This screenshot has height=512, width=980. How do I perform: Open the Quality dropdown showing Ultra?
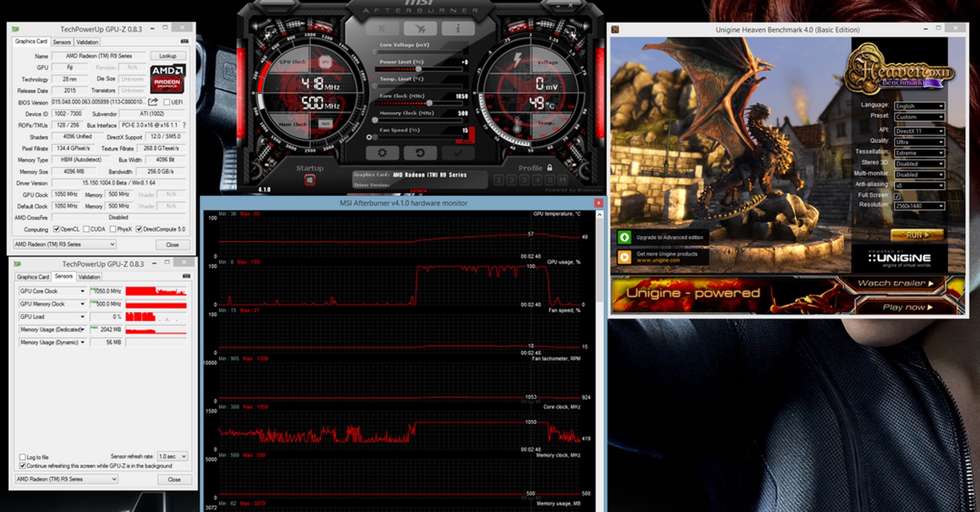click(x=919, y=142)
